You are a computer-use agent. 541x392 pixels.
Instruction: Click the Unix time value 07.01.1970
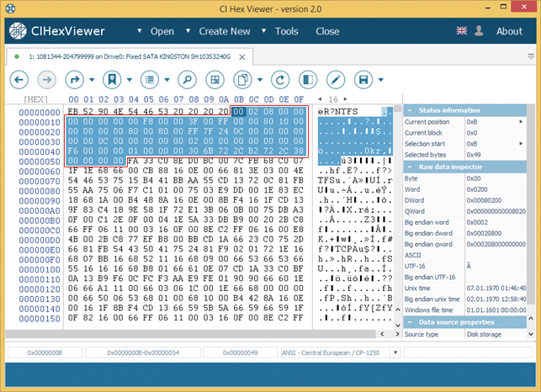coord(496,289)
